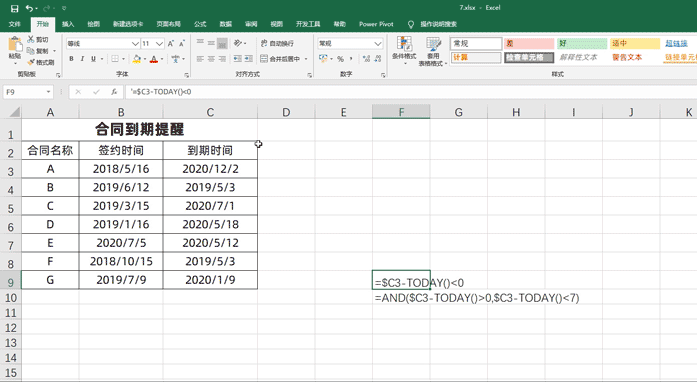Viewport: 697px width, 382px height.
Task: Click the Paste clipboard icon
Action: pos(15,44)
